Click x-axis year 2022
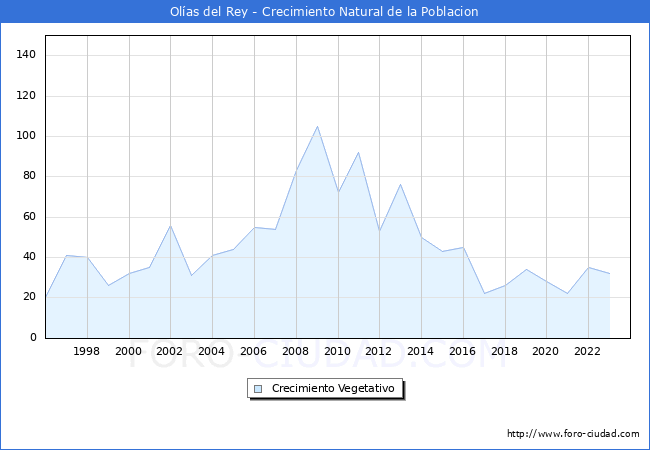Screen dimensions: 650x450 point(587,351)
